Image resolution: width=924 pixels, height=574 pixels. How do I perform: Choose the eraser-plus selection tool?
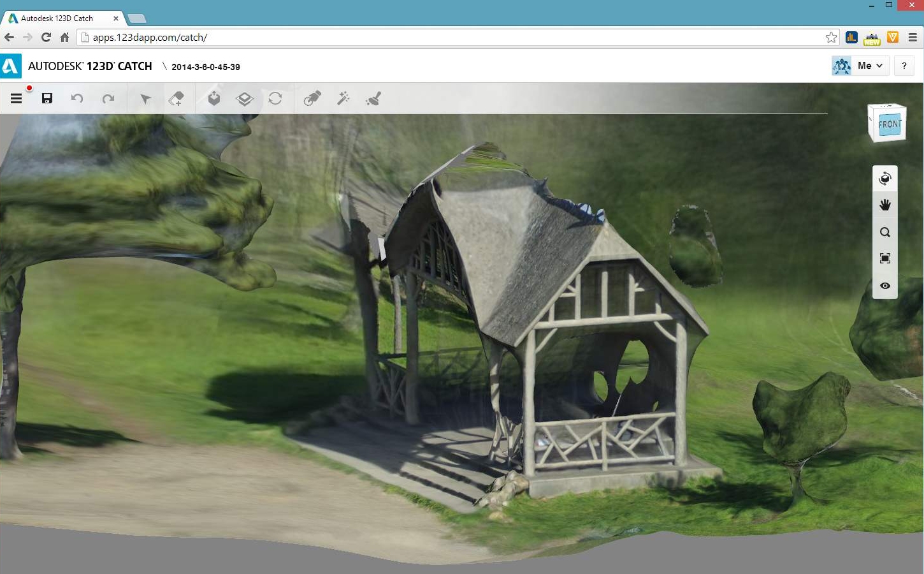[x=176, y=98]
